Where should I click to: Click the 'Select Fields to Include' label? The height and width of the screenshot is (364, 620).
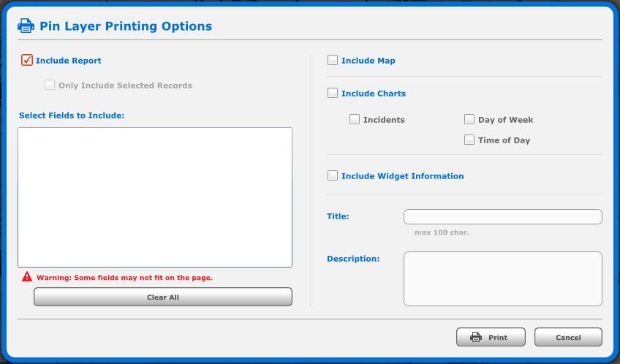click(x=72, y=115)
